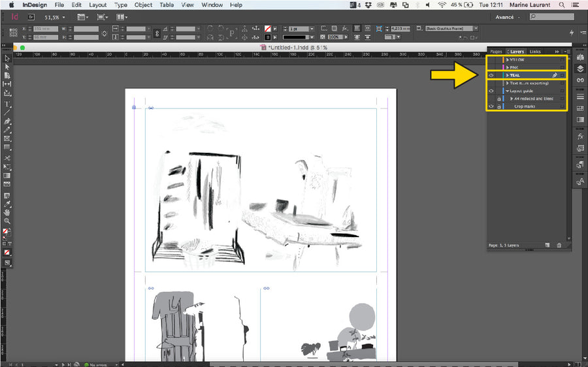Select the Gap tool
The image size is (588, 367).
(7, 84)
